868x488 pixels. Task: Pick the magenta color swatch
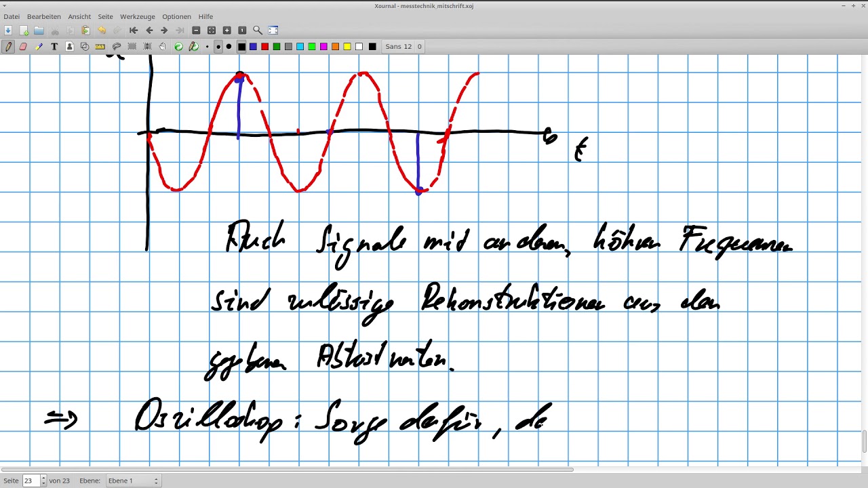coord(323,47)
